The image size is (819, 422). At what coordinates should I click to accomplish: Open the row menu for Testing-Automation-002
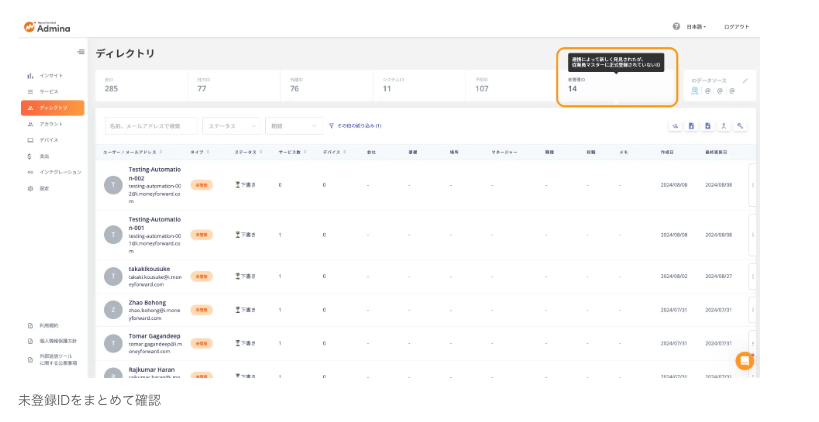pos(753,185)
